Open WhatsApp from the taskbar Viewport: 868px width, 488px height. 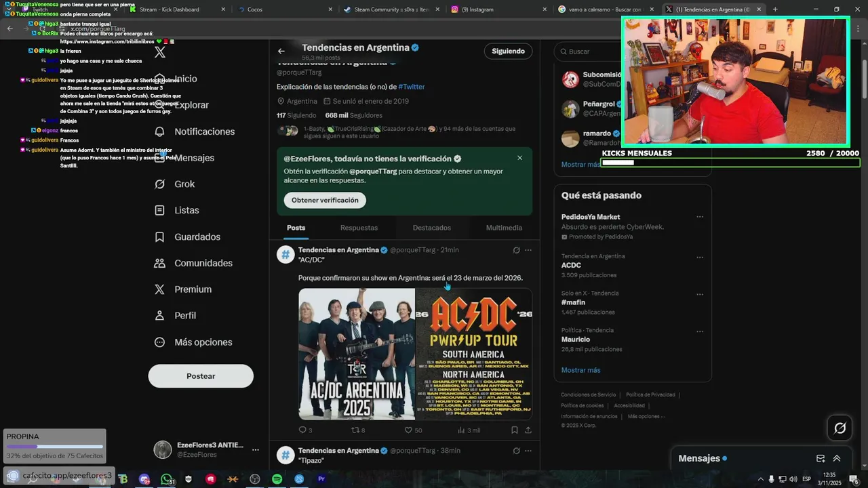[x=167, y=479]
